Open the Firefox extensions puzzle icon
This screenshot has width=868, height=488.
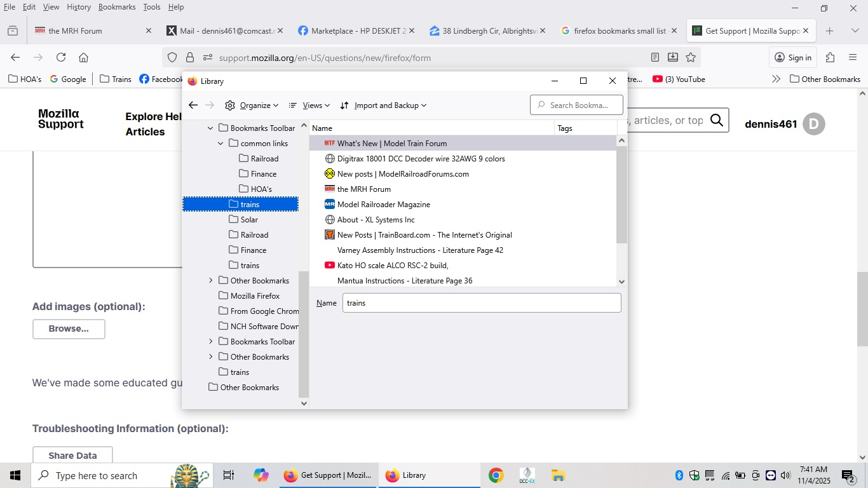[830, 57]
